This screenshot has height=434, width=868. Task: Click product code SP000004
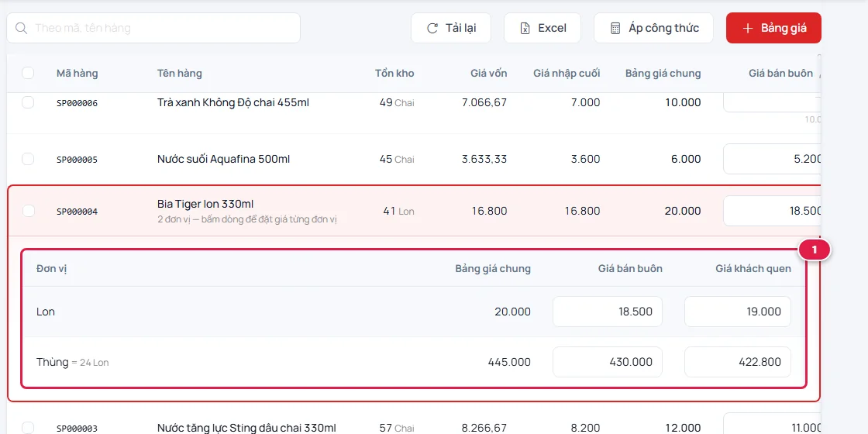(x=77, y=212)
